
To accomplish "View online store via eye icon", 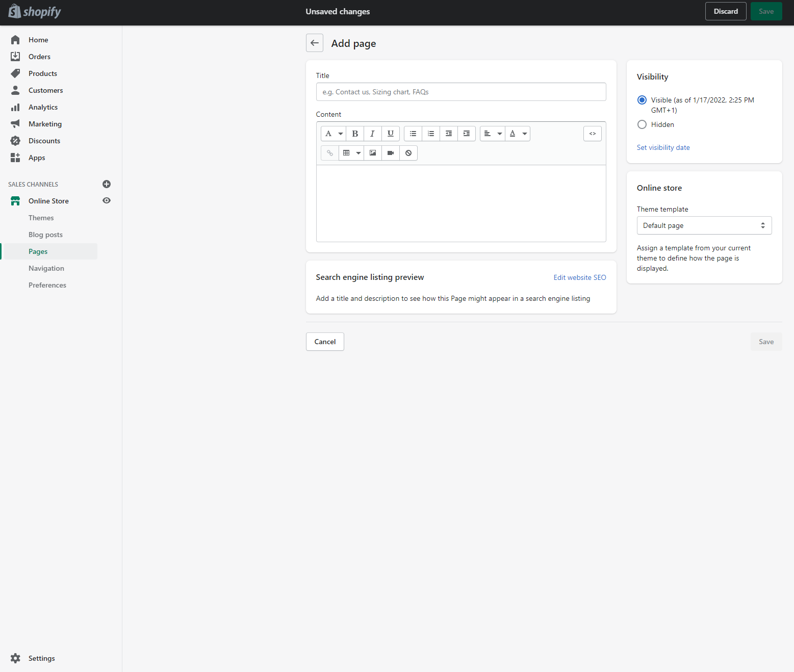I will 107,201.
